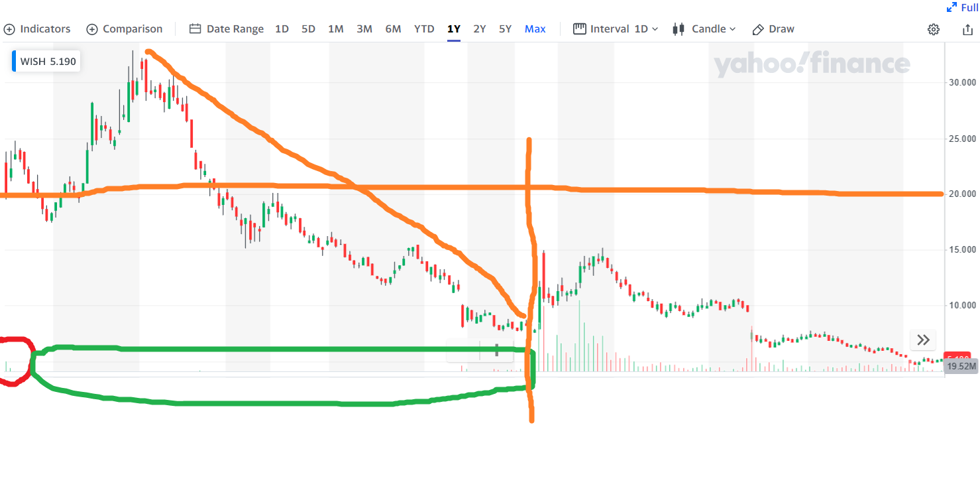This screenshot has width=980, height=504.
Task: Click the 10.000 price axis label
Action: pyautogui.click(x=962, y=305)
